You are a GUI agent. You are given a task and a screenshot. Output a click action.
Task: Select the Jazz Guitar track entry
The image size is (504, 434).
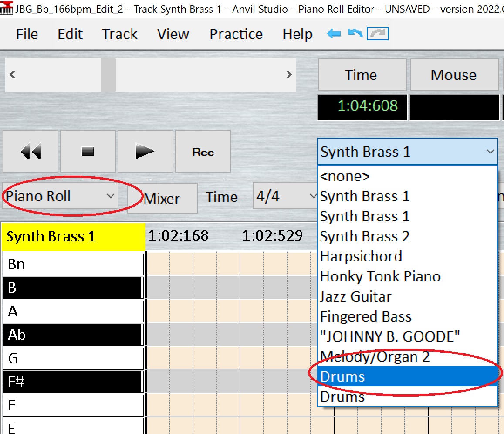356,296
